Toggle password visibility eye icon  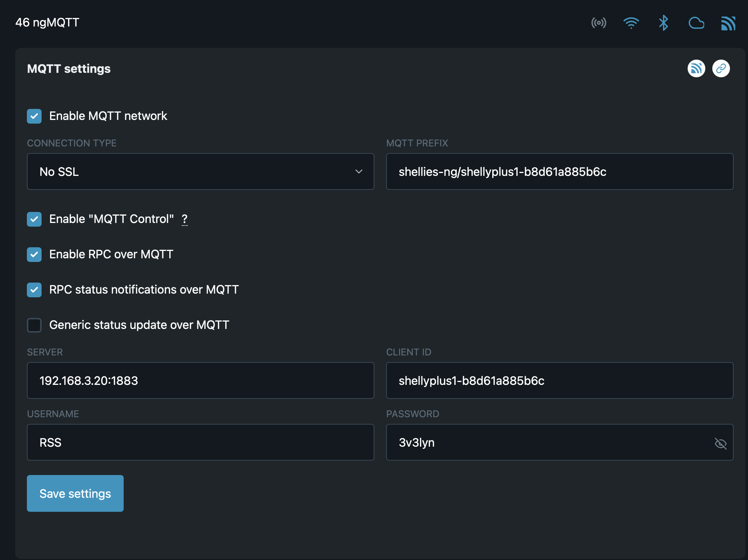[720, 443]
